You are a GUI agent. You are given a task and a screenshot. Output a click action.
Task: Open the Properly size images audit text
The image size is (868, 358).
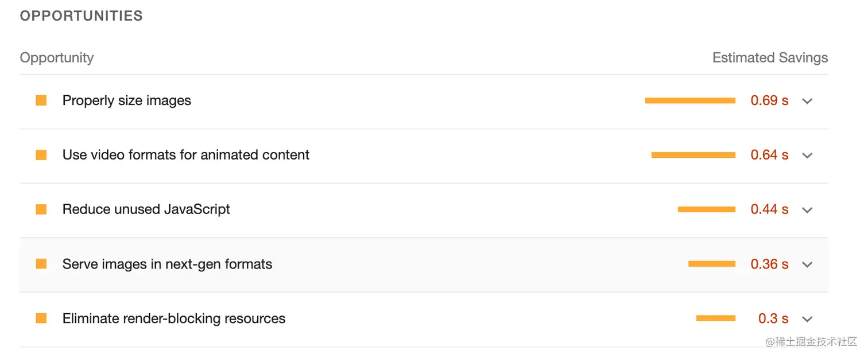click(x=127, y=100)
